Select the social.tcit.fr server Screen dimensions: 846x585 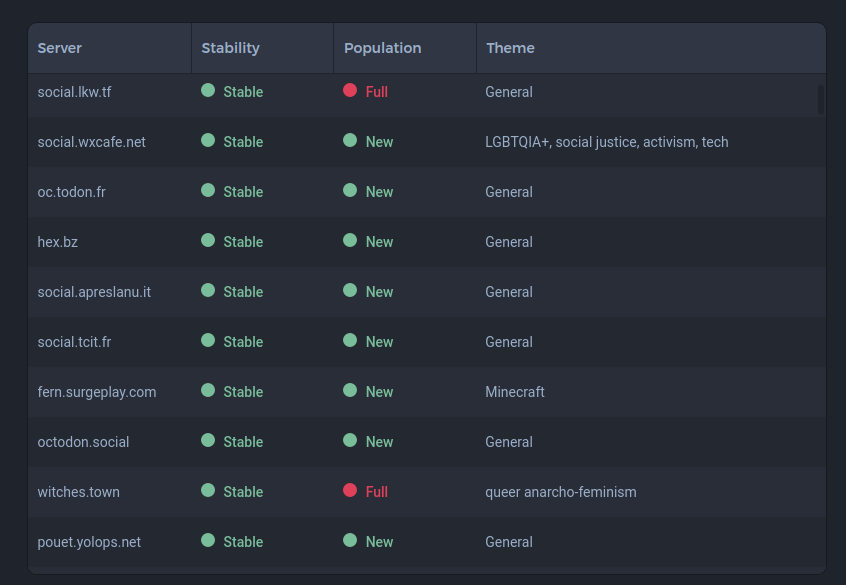click(74, 342)
